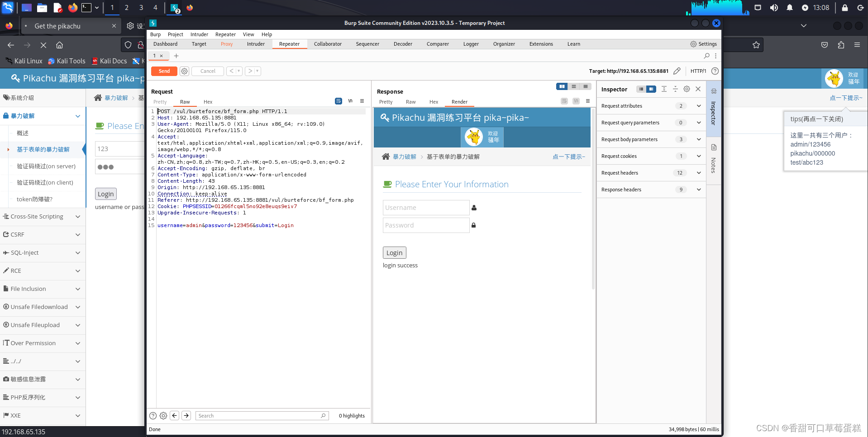
Task: Click Firefox home icon in toolbar
Action: [59, 45]
